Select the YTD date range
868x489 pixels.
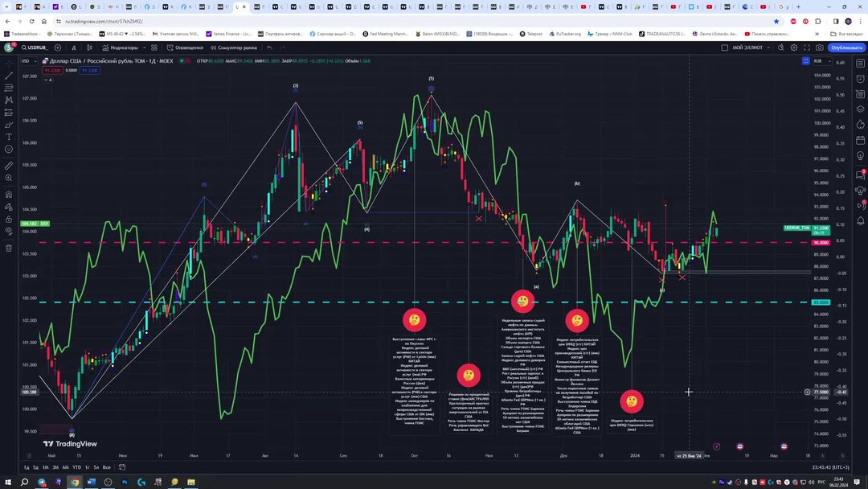pyautogui.click(x=76, y=467)
